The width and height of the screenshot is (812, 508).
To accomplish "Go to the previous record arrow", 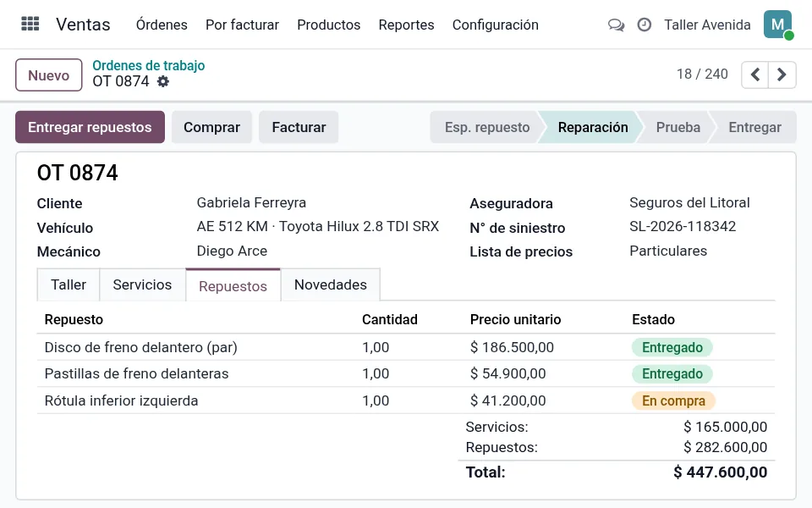I will point(755,75).
